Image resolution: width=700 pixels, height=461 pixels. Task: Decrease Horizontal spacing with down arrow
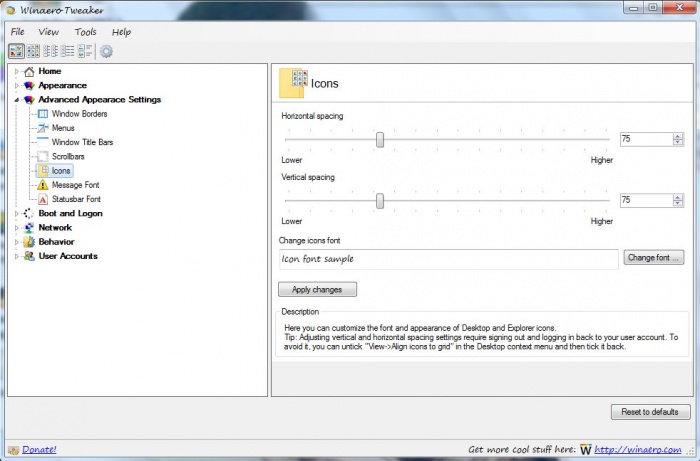[678, 142]
